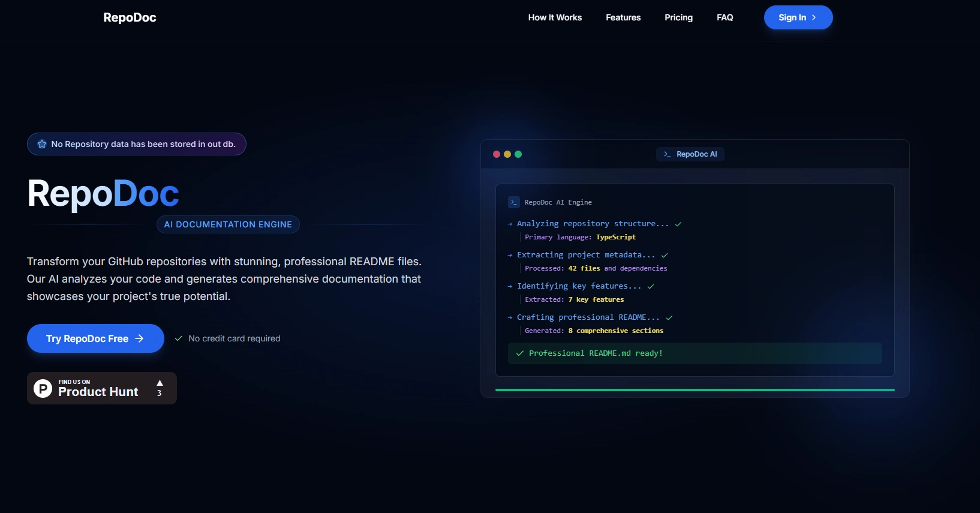The height and width of the screenshot is (513, 980).
Task: Click the Processed: 42 files line
Action: click(x=596, y=268)
